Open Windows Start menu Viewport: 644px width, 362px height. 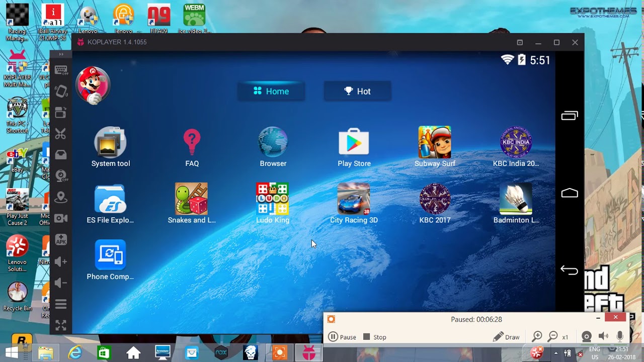(12, 353)
